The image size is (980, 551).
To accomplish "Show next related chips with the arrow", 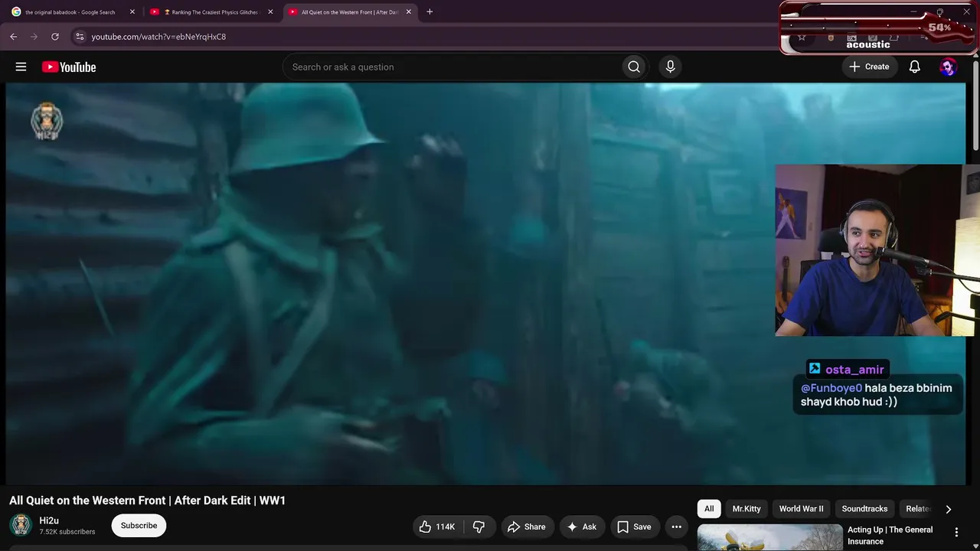I will click(x=948, y=509).
